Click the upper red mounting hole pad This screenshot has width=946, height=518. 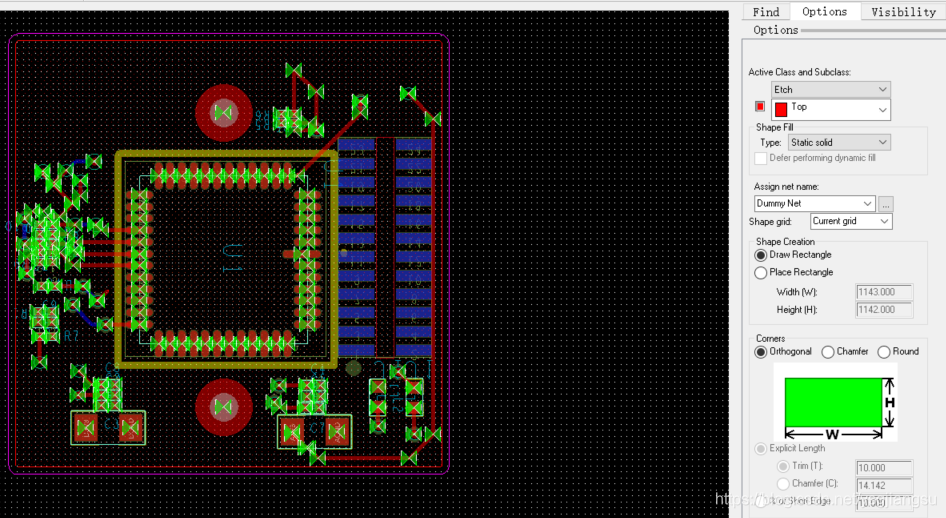point(224,111)
